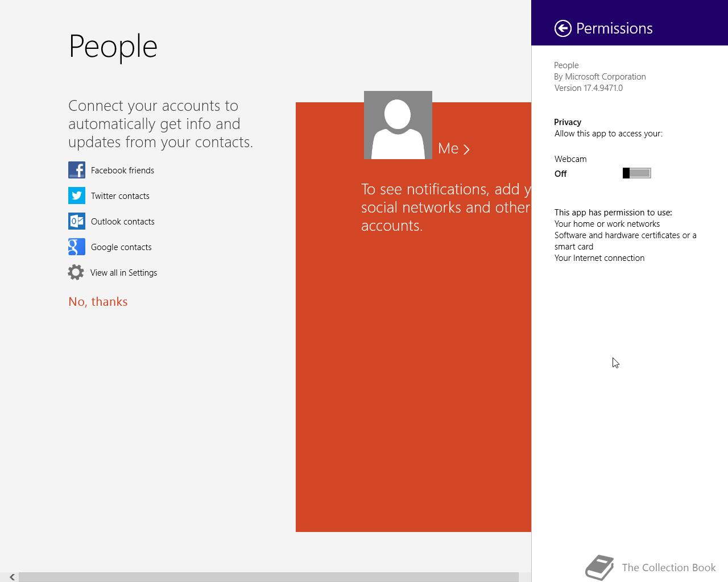Click 'This app has permission to use:' text
The height and width of the screenshot is (582, 728).
[x=613, y=213]
